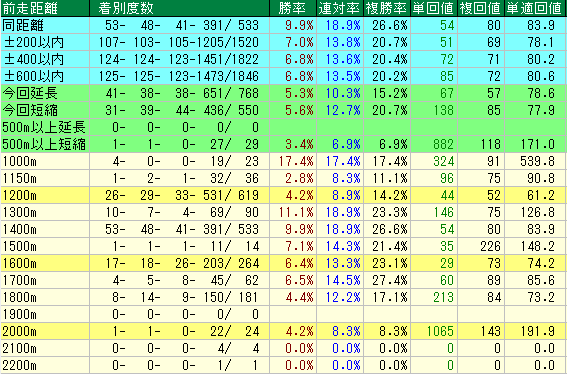The height and width of the screenshot is (374, 567).
Task: Select the 2200m row label
Action: point(20,365)
